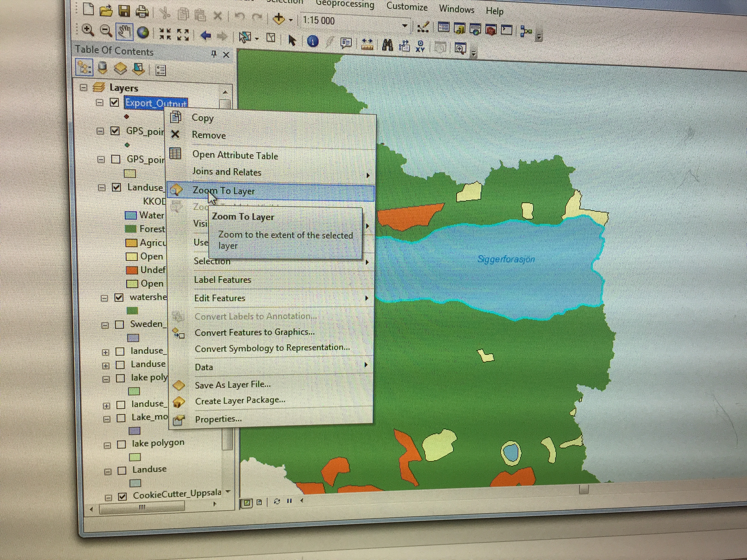Collapse the Lake_mo layer legend

pos(107,419)
